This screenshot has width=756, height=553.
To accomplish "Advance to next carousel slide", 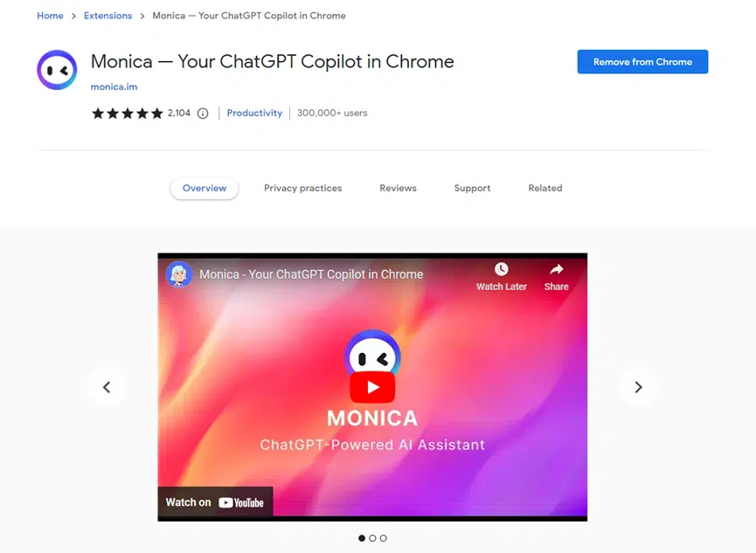I will coord(638,387).
